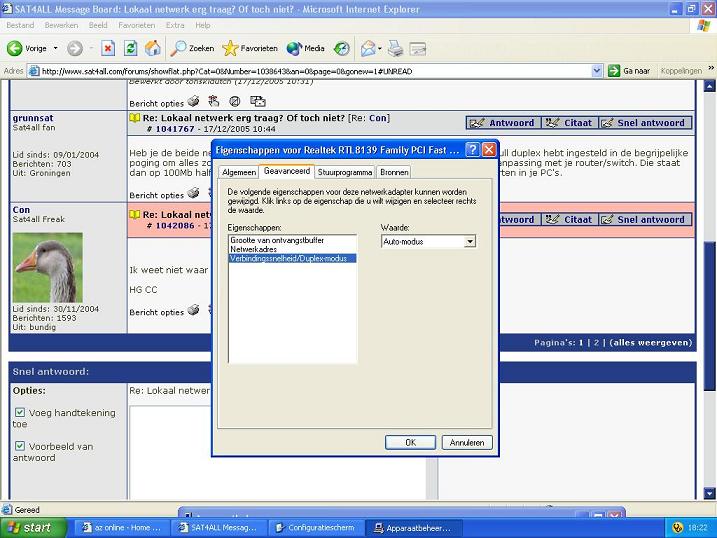717x538 pixels.
Task: Open the Waarde Auto-modus combo box
Action: (x=428, y=241)
